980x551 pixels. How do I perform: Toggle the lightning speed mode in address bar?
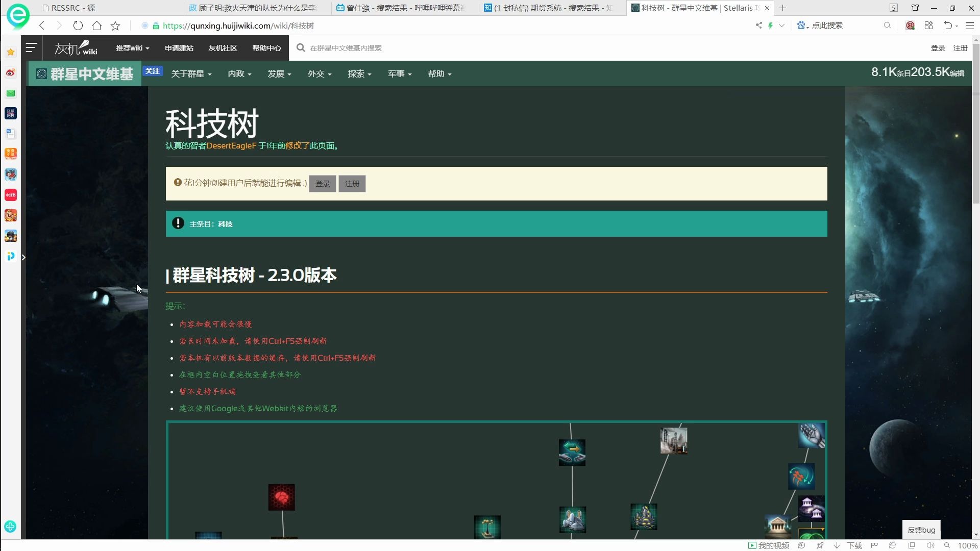click(x=771, y=25)
